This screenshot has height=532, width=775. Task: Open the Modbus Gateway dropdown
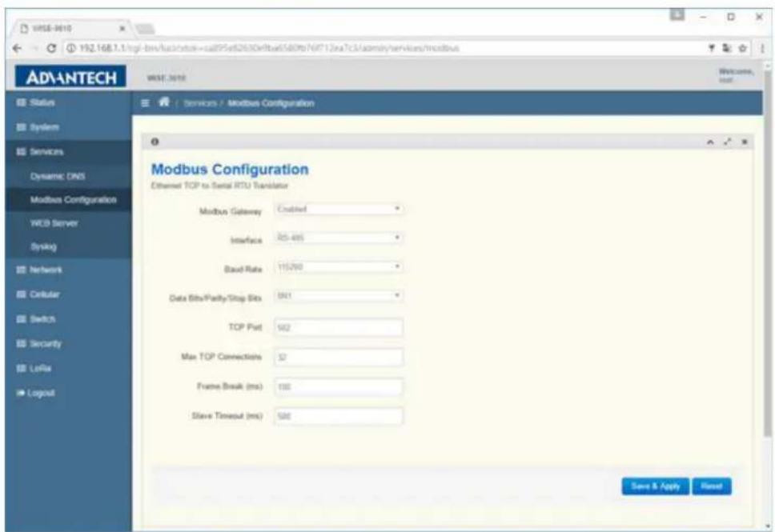pyautogui.click(x=339, y=209)
